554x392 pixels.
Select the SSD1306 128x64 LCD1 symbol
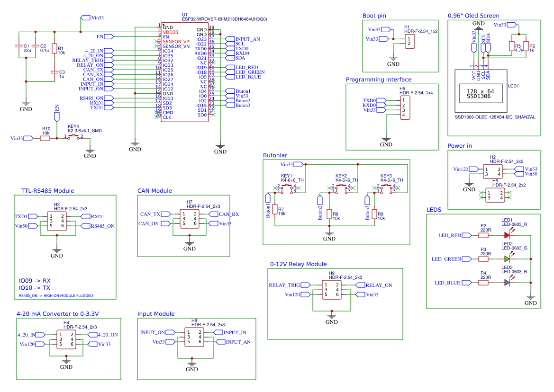click(480, 90)
